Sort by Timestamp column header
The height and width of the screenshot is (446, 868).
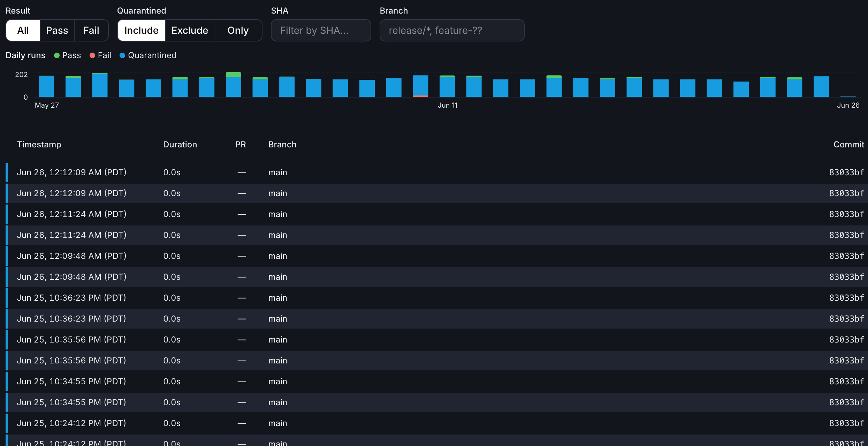click(x=39, y=145)
